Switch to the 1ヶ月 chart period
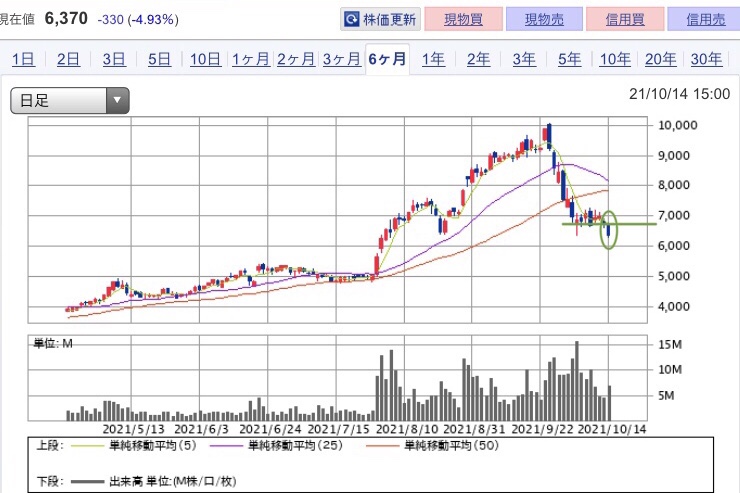 pyautogui.click(x=251, y=59)
